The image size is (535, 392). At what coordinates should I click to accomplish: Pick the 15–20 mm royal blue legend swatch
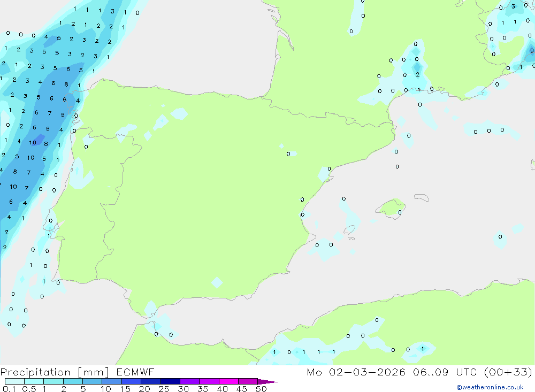131,381
